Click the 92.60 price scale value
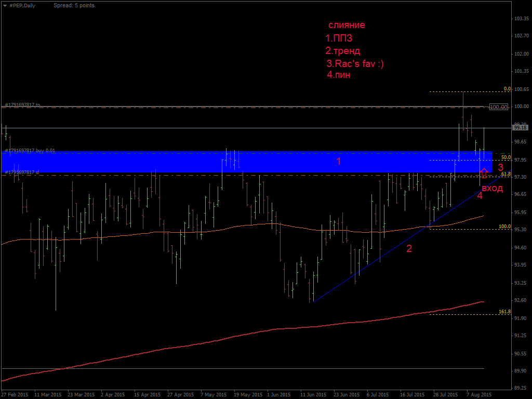The width and height of the screenshot is (532, 399). [x=521, y=300]
